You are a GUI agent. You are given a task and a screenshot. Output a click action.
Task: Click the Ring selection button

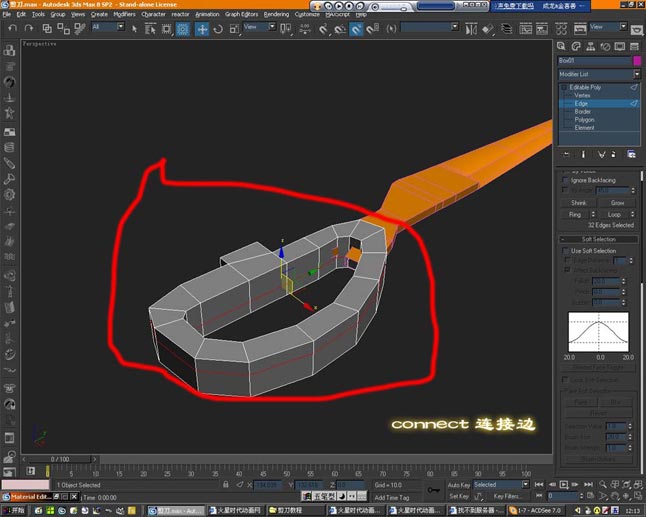pos(575,214)
